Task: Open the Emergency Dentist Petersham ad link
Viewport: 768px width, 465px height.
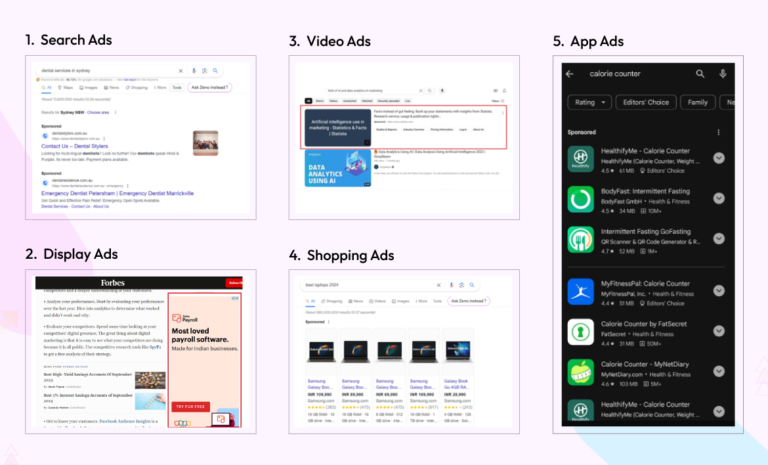Action: 118,194
